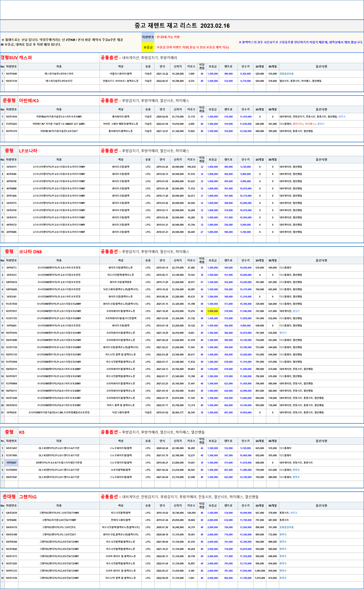This screenshot has width=364, height=589.
Task: Select mileage cell 31,119
Action: point(191,117)
